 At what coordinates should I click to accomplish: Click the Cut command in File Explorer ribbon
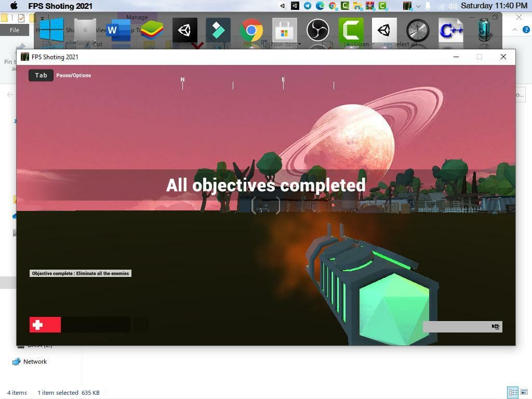coord(94,44)
